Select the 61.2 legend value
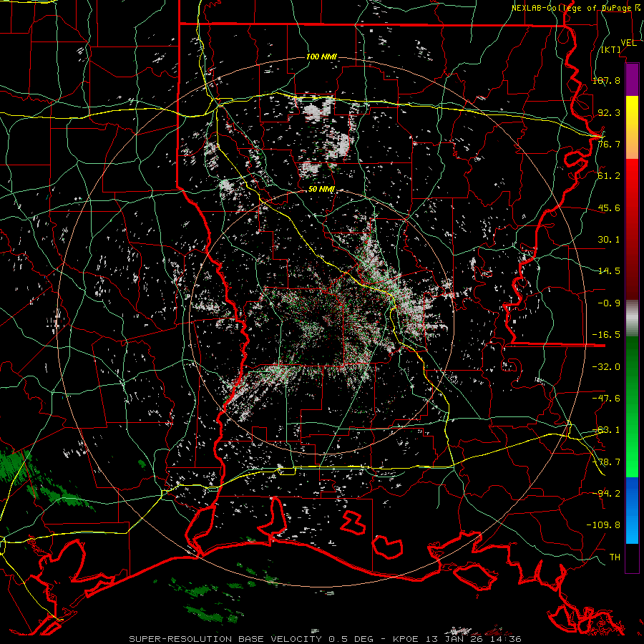Screen dimensions: 644x644 [x=609, y=176]
